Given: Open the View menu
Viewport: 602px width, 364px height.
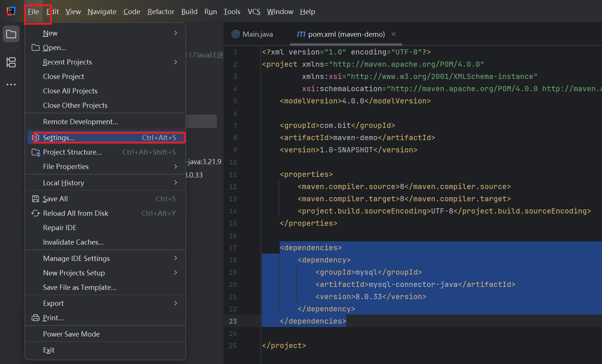Looking at the screenshot, I should tap(73, 11).
